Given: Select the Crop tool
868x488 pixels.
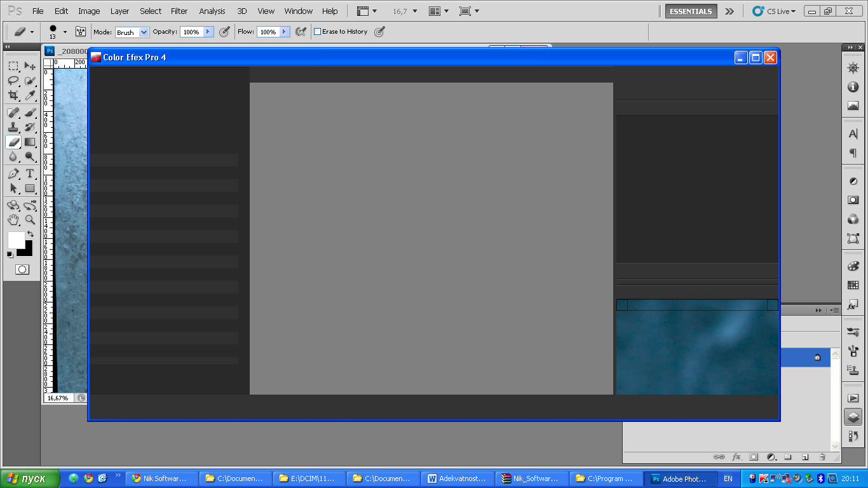Looking at the screenshot, I should pos(13,96).
